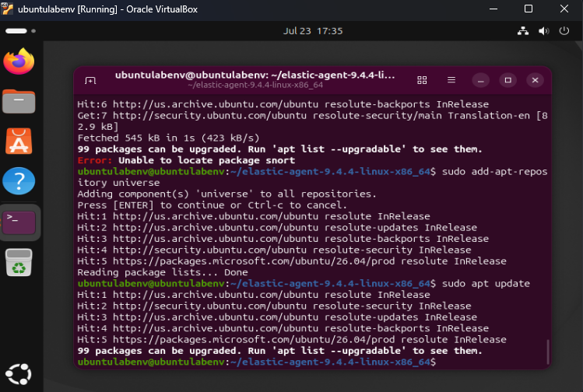Close the VirtualBox window
The image size is (583, 392).
tap(564, 9)
